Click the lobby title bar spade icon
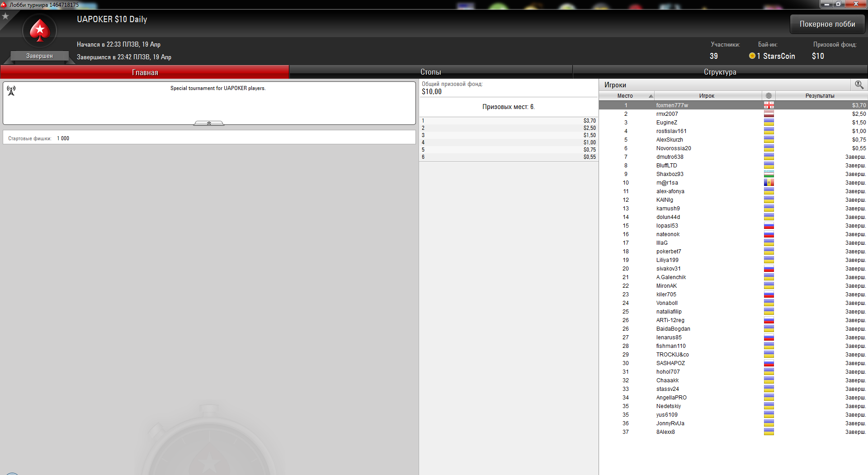 point(4,5)
